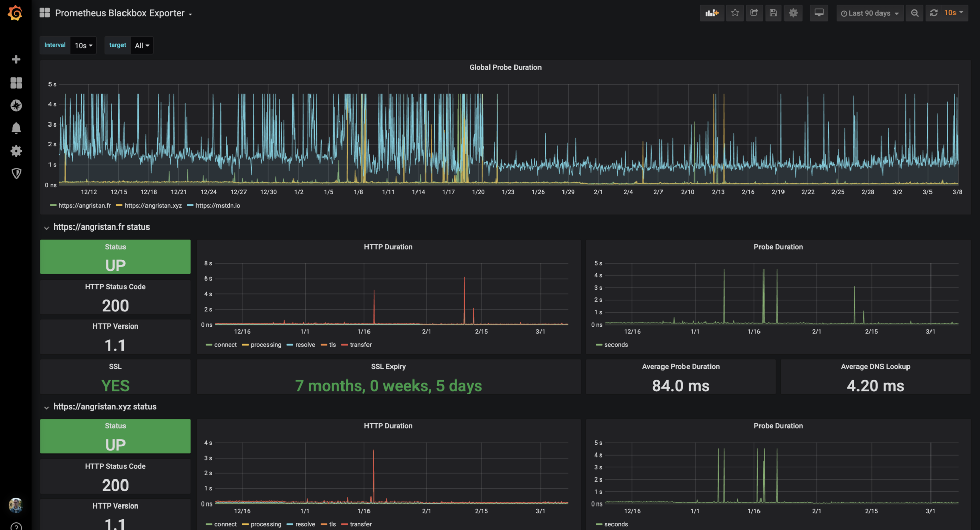Screen dimensions: 980x530
Task: Hide the seconds series in Probe Duration legend
Action: point(615,345)
